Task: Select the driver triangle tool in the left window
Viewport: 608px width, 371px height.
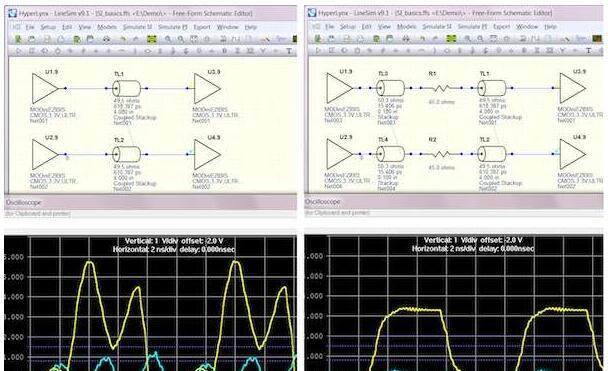Action: point(19,51)
